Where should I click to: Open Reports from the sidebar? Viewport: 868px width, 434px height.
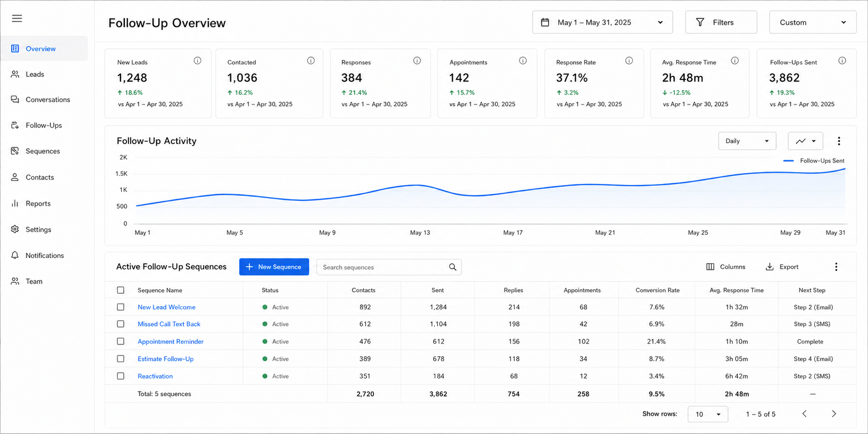pyautogui.click(x=44, y=204)
